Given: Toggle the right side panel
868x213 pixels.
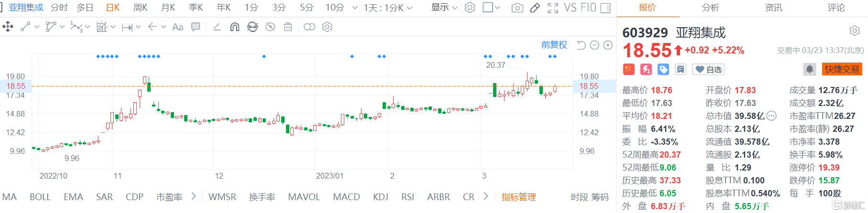Looking at the screenshot, I should pos(605,8).
